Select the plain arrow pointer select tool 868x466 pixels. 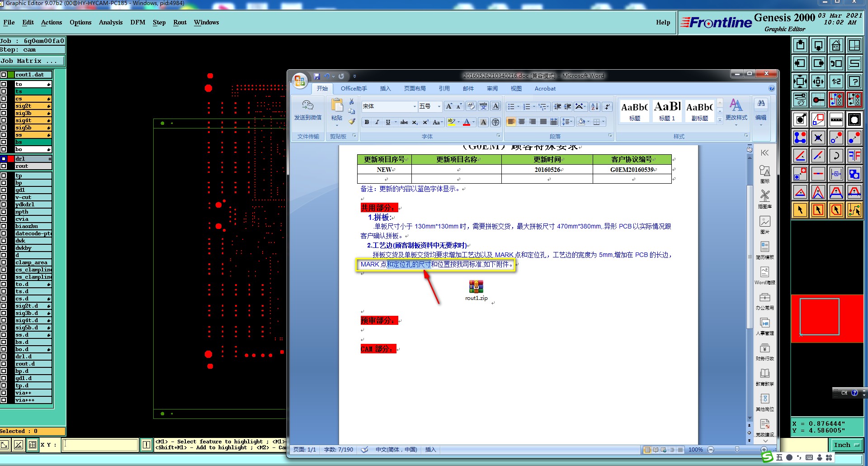800,210
